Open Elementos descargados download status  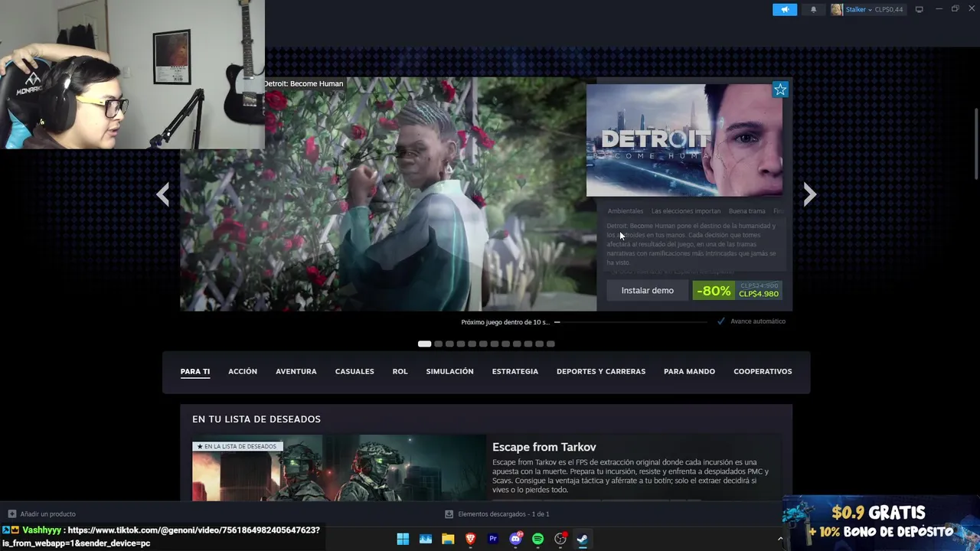click(504, 514)
